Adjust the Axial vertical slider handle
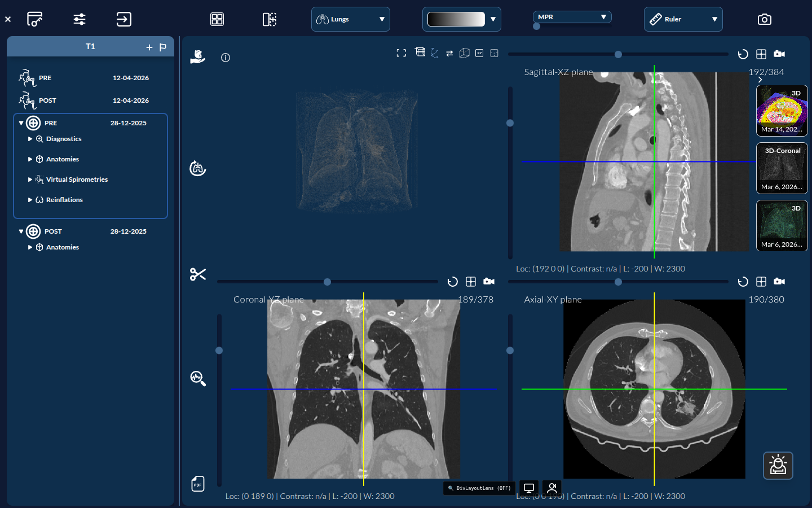Image resolution: width=812 pixels, height=508 pixels. 510,351
